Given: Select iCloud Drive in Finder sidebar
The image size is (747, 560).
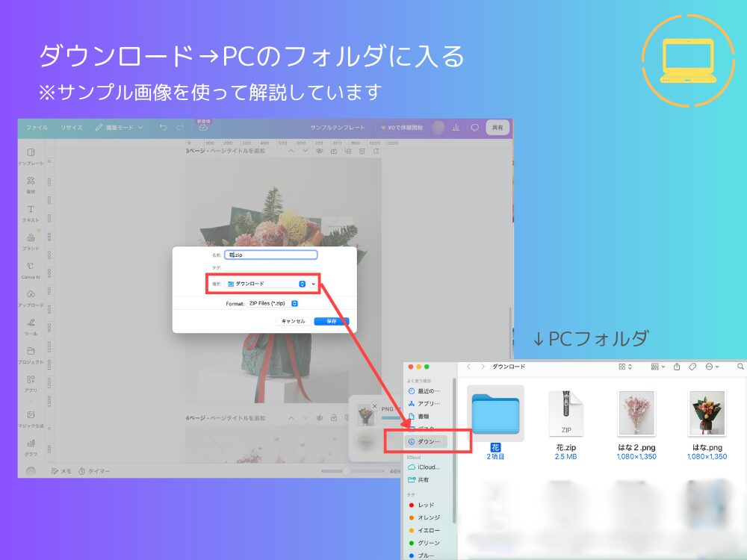Looking at the screenshot, I should [424, 467].
